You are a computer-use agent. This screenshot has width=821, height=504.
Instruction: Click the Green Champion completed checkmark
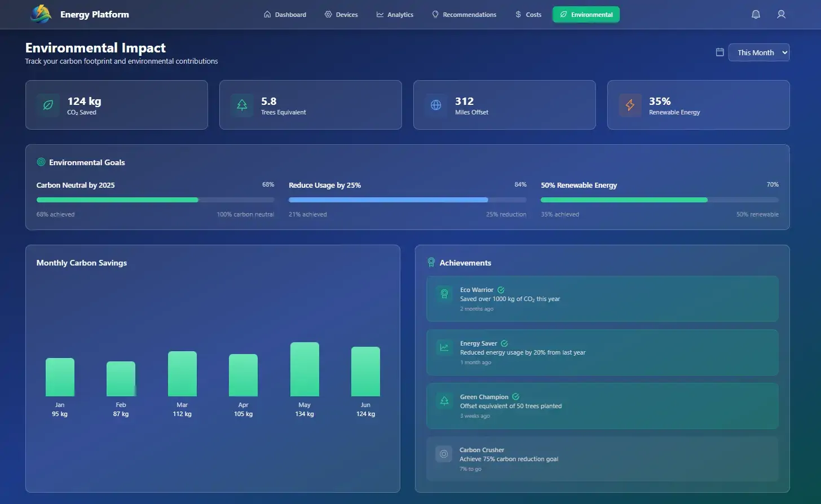515,397
